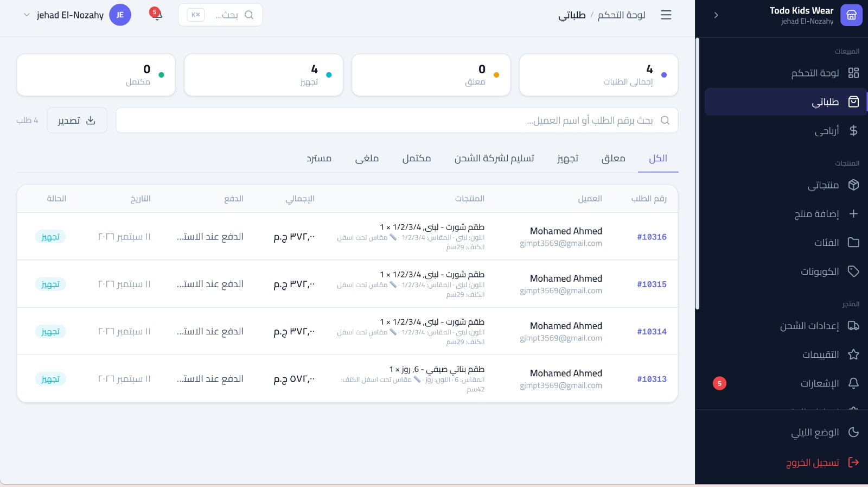Click the order search field بحث برقم الطلب
Screen dimensions: 868x487
pos(397,120)
